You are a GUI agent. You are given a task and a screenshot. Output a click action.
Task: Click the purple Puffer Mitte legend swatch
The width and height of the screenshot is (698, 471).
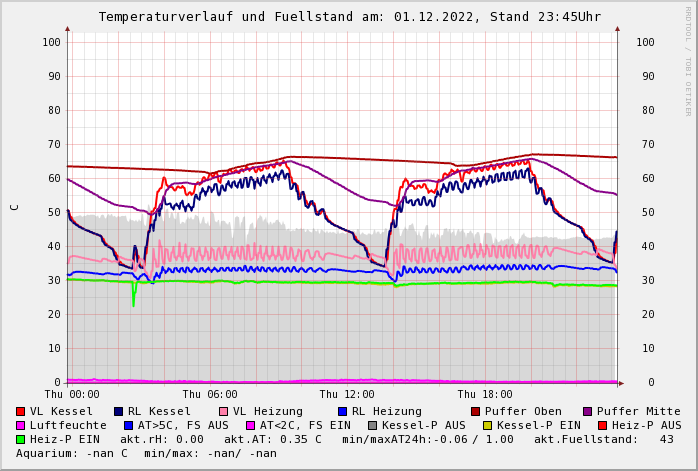pyautogui.click(x=588, y=412)
